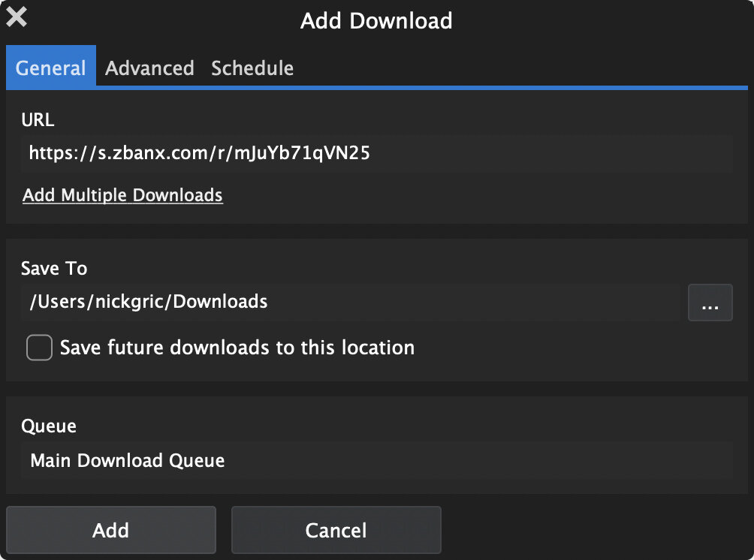Browse for folder with the ellipsis button
The image size is (754, 560).
710,303
